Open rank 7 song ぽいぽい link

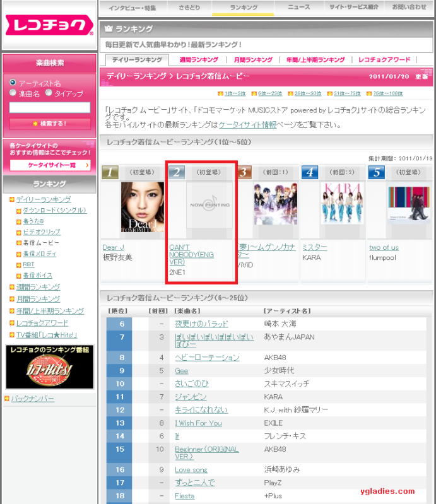[x=214, y=341]
